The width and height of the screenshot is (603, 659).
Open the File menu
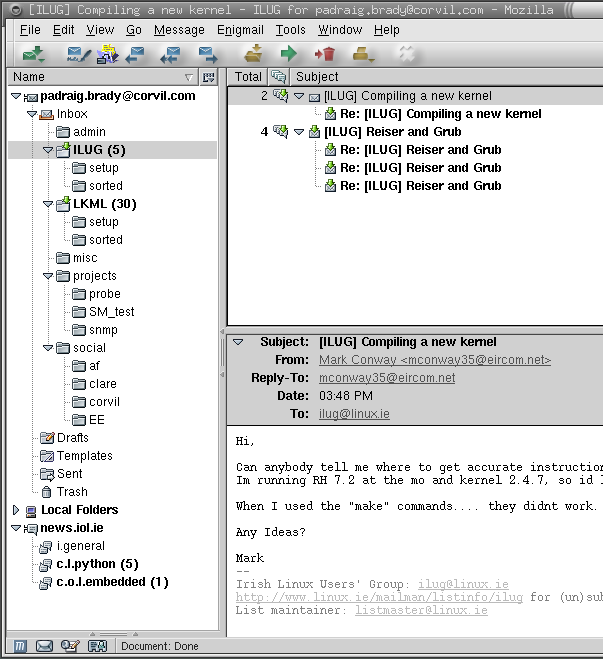(30, 30)
